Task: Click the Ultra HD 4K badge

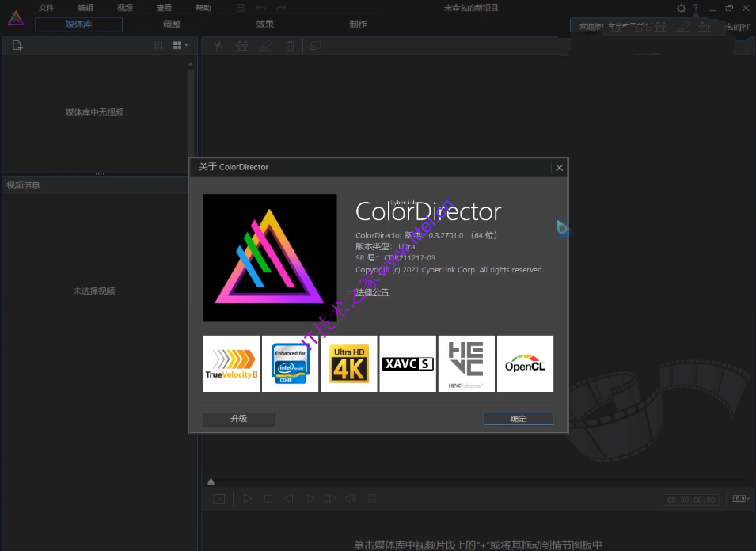Action: (x=349, y=364)
